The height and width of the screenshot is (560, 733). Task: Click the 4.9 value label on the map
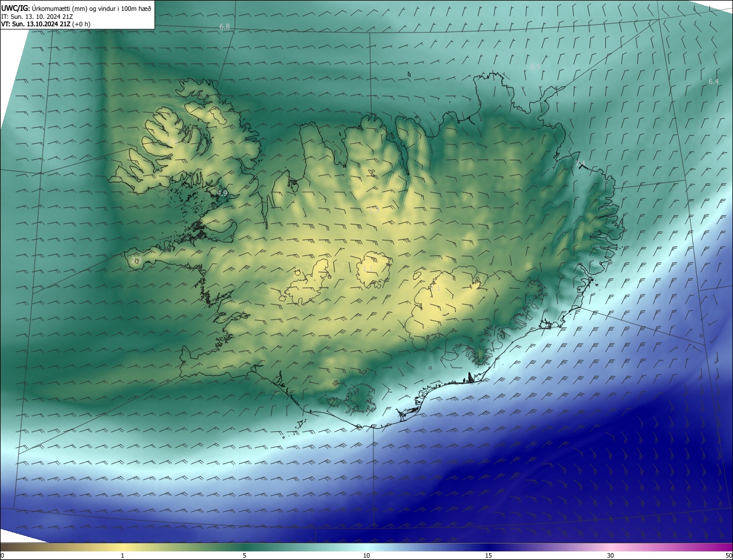click(x=222, y=194)
